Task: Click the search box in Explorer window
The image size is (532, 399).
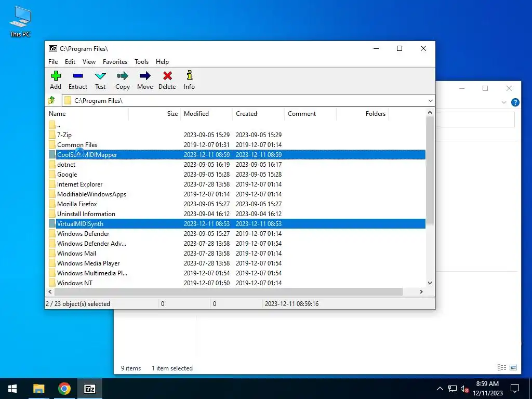Action: [475, 119]
